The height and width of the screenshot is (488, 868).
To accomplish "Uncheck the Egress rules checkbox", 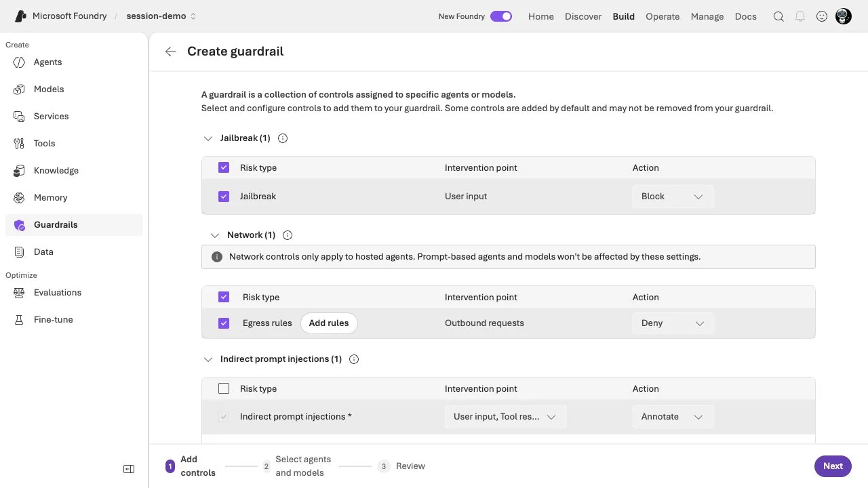I will [x=224, y=323].
